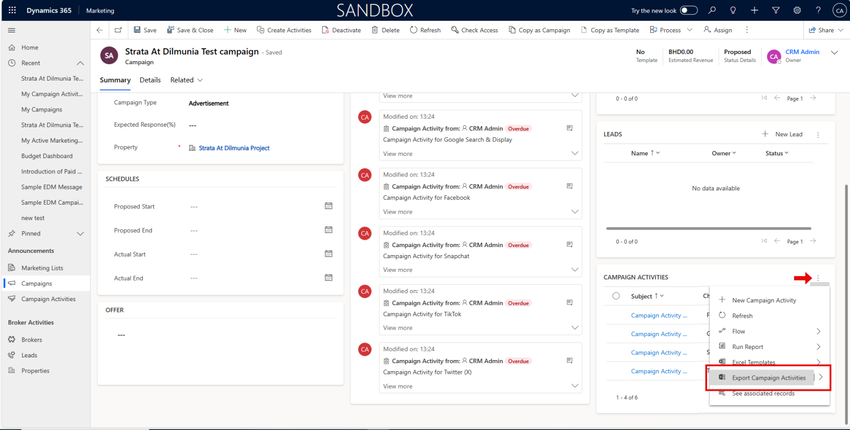Screen dimensions: 850x430
Task: Collapse the Recent section in sidebar
Action: tap(80, 63)
